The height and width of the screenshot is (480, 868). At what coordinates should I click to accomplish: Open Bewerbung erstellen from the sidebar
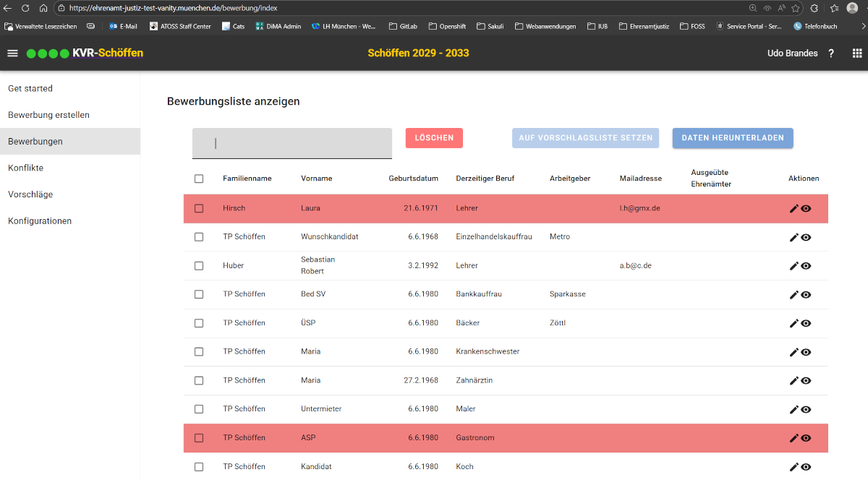pyautogui.click(x=48, y=114)
